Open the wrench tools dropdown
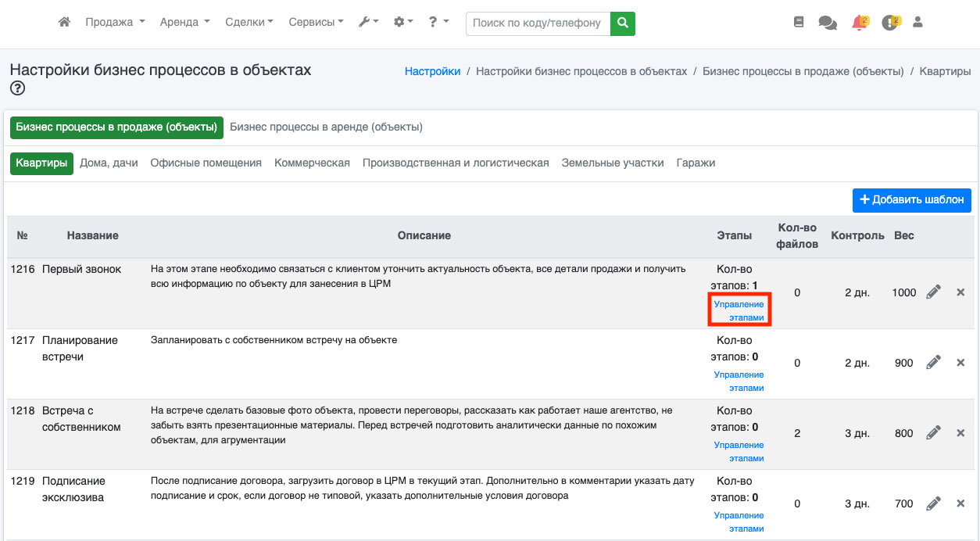980x541 pixels. pyautogui.click(x=368, y=23)
